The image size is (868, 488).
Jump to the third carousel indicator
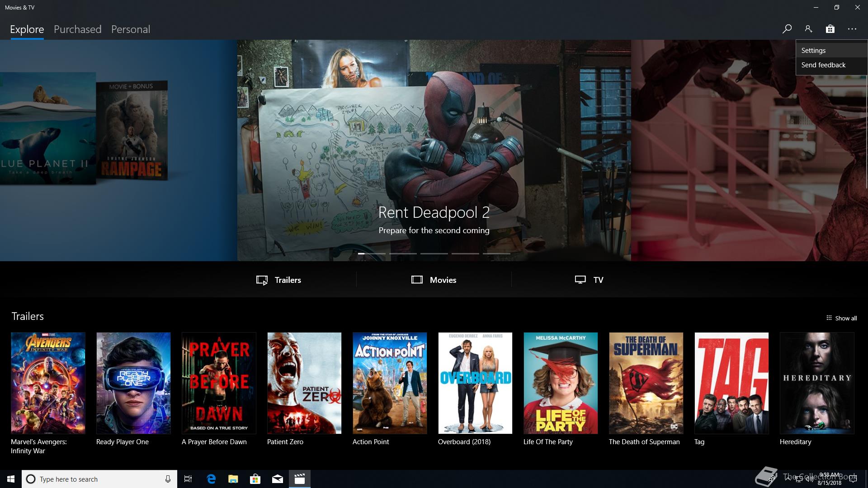click(434, 253)
